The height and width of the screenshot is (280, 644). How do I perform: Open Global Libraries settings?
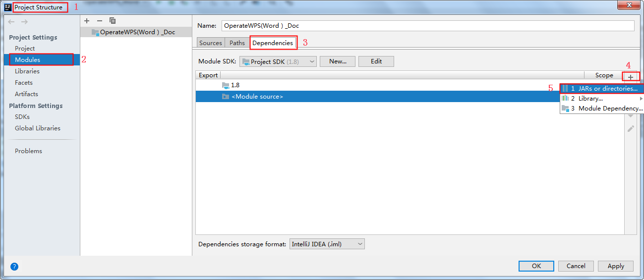click(38, 128)
